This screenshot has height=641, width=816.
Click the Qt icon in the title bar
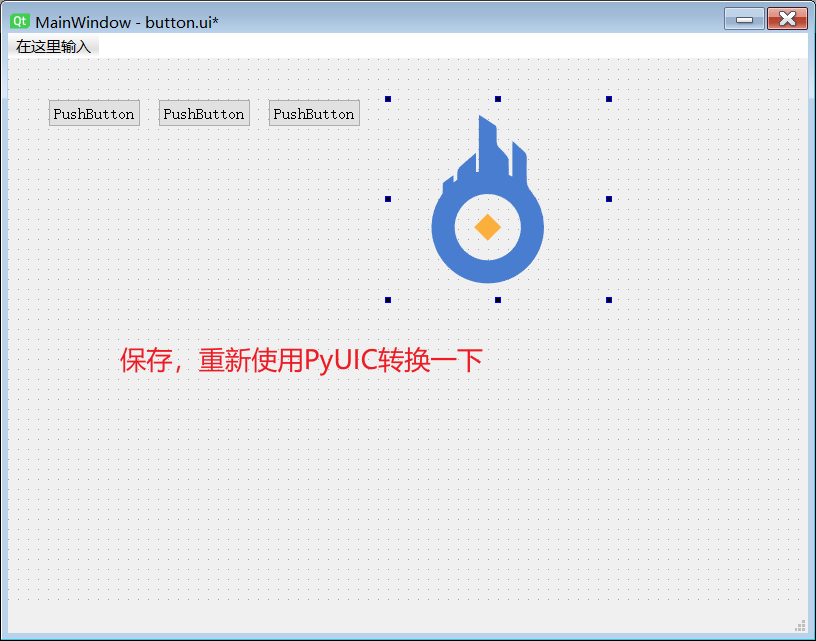click(20, 21)
